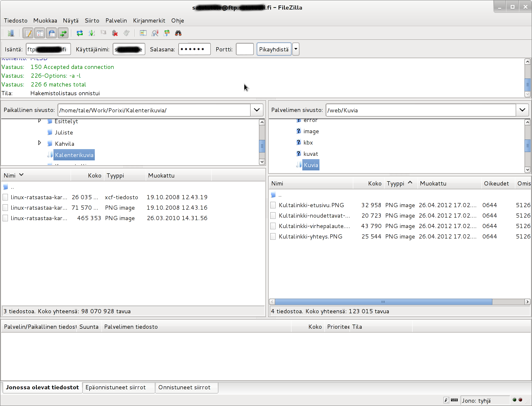Toggle the message log display
This screenshot has height=406, width=532.
pos(28,33)
